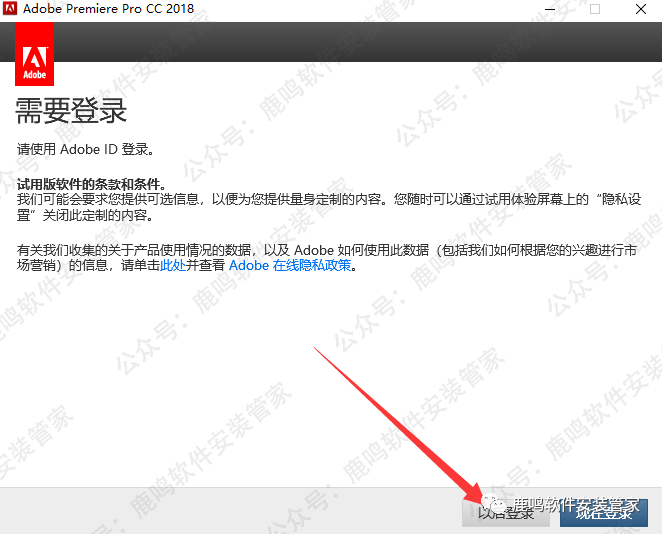This screenshot has height=534, width=662.
Task: Click the bold 试用版软件的条款和条件 text
Action: (92, 184)
